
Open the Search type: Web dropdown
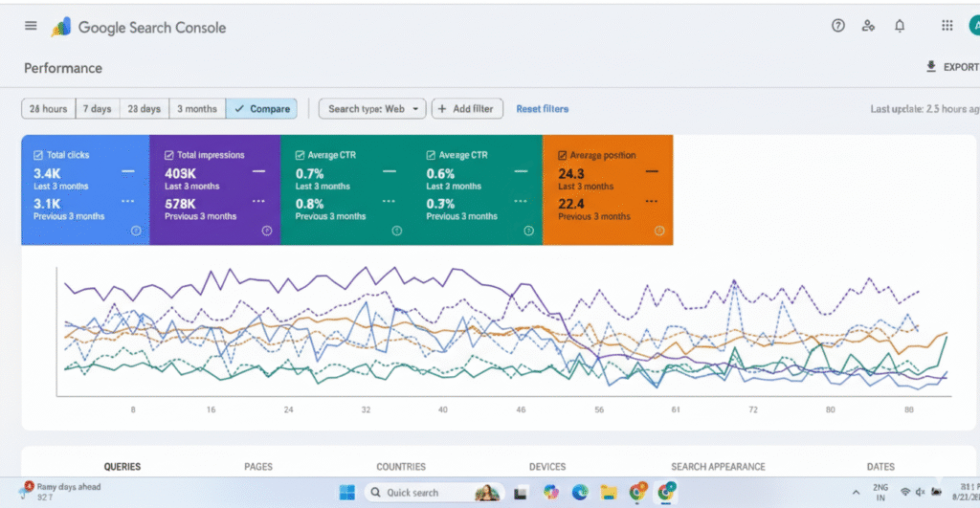tap(372, 109)
